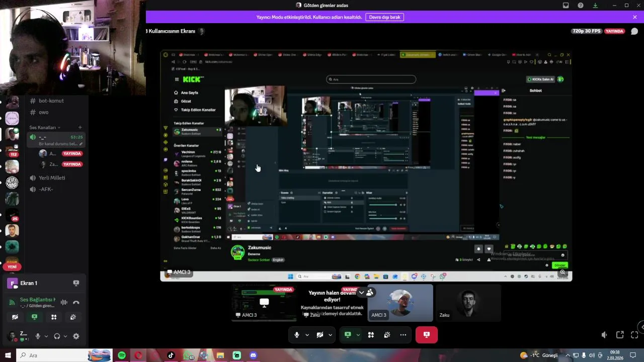Viewport: 644px width, 362px height.
Task: Open Spotify from the taskbar
Action: (122, 355)
